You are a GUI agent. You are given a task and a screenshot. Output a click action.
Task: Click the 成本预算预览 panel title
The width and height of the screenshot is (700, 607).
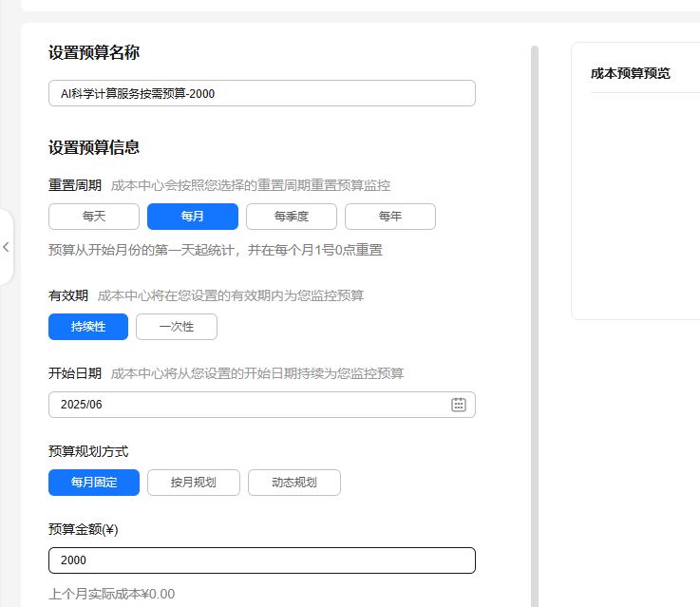[x=631, y=73]
